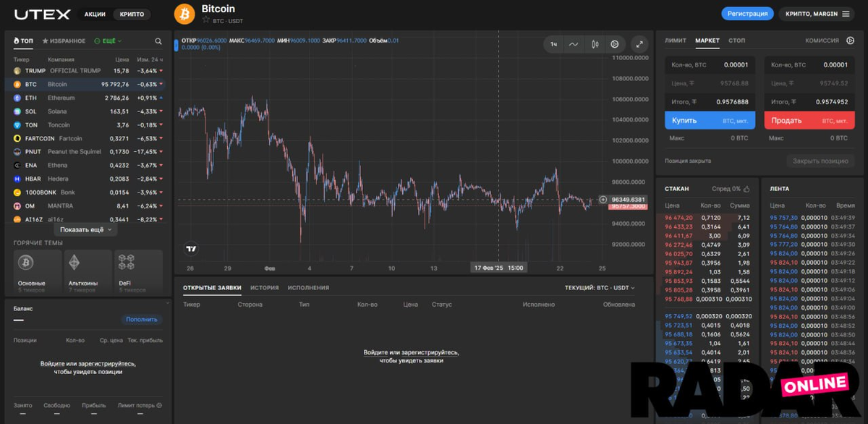This screenshot has width=868, height=424.
Task: Open the История orders tab
Action: (x=264, y=287)
